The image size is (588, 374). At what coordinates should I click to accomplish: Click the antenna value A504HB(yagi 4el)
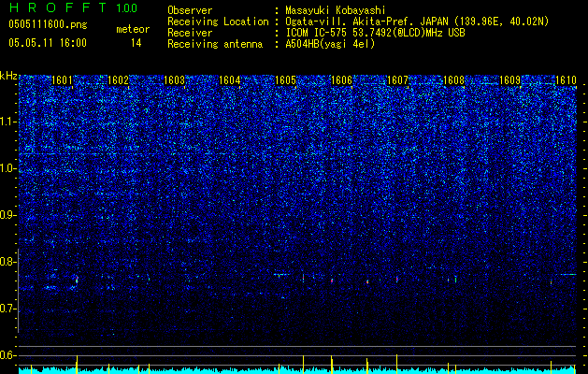click(330, 44)
